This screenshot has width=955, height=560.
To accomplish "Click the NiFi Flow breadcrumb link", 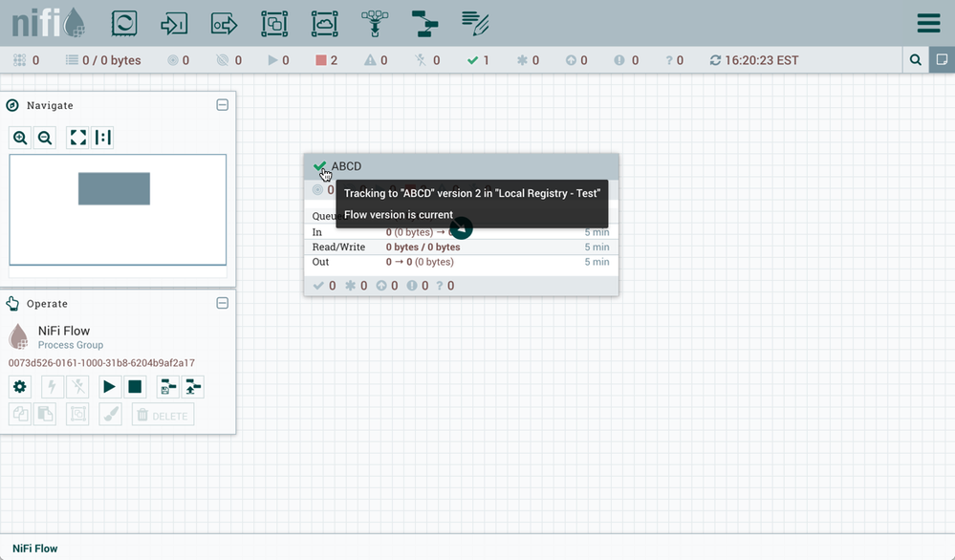I will coord(35,549).
